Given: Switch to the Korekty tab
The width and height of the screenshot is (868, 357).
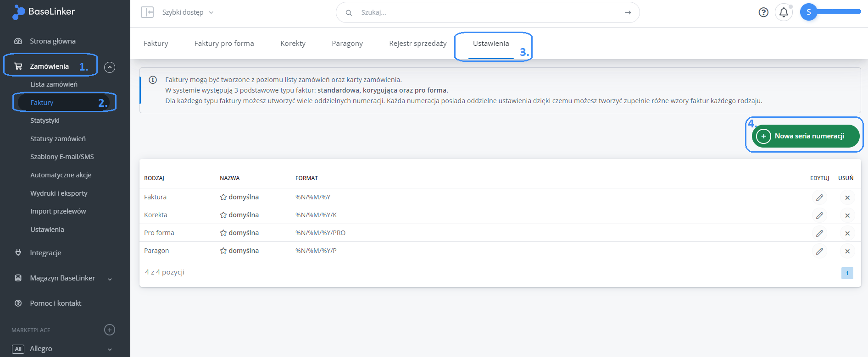Looking at the screenshot, I should (x=293, y=44).
